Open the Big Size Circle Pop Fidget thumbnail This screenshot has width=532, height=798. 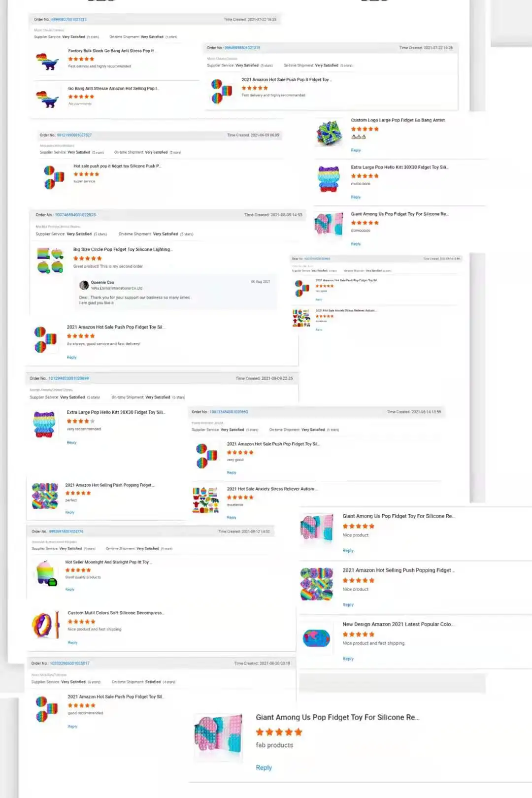tap(50, 260)
